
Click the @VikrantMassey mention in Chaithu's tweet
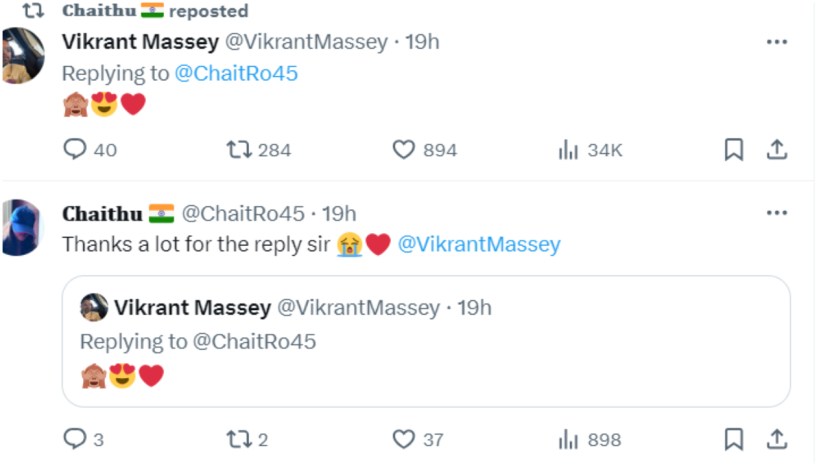click(479, 244)
